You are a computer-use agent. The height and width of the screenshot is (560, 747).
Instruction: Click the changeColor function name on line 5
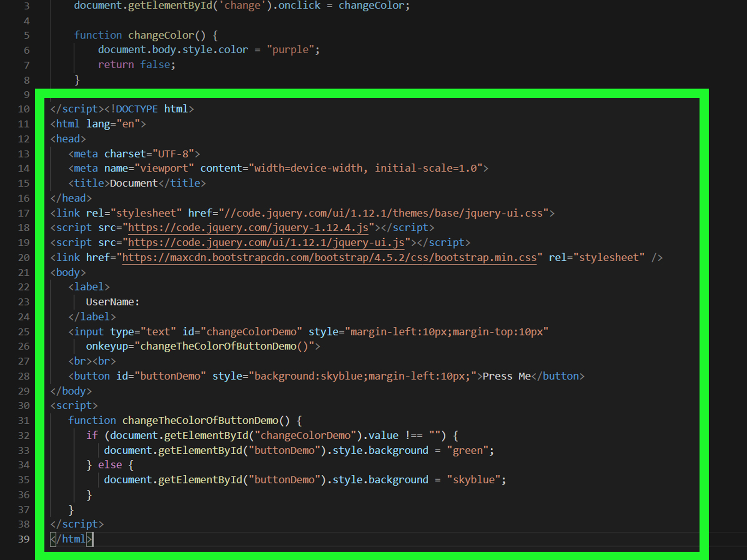pos(161,36)
